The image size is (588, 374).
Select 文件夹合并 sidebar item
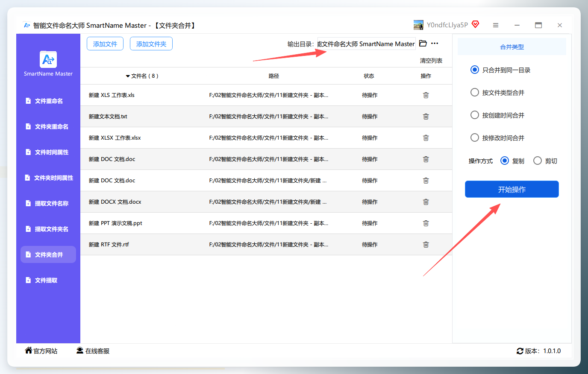point(48,254)
